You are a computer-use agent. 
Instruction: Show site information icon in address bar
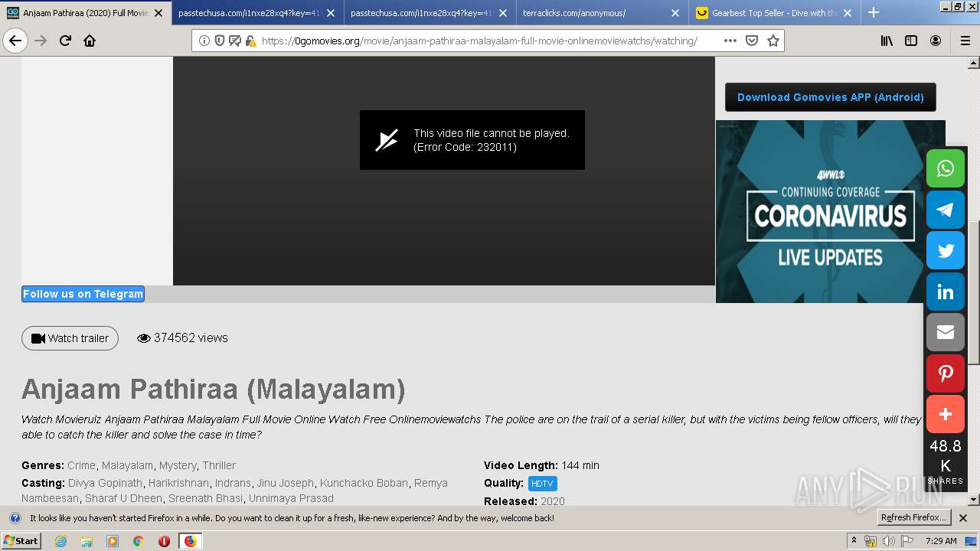(x=204, y=41)
